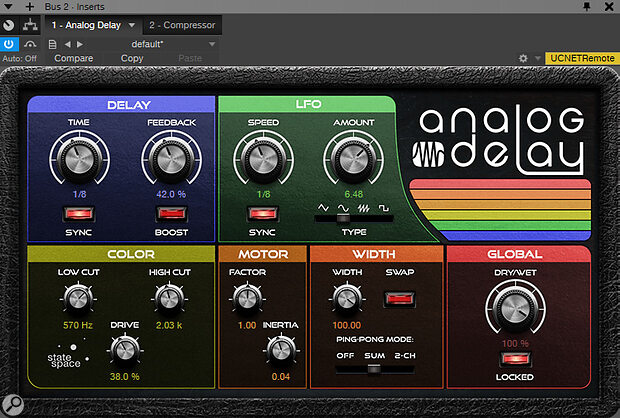Viewport: 620px width, 418px height.
Task: Switch to the 2 - Compressor tab
Action: coord(182,25)
